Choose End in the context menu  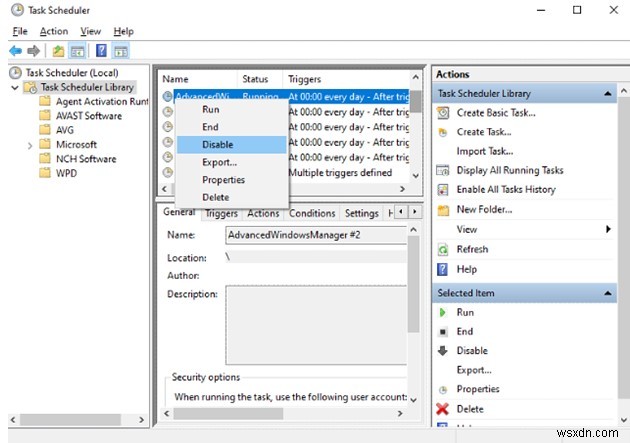pyautogui.click(x=231, y=127)
